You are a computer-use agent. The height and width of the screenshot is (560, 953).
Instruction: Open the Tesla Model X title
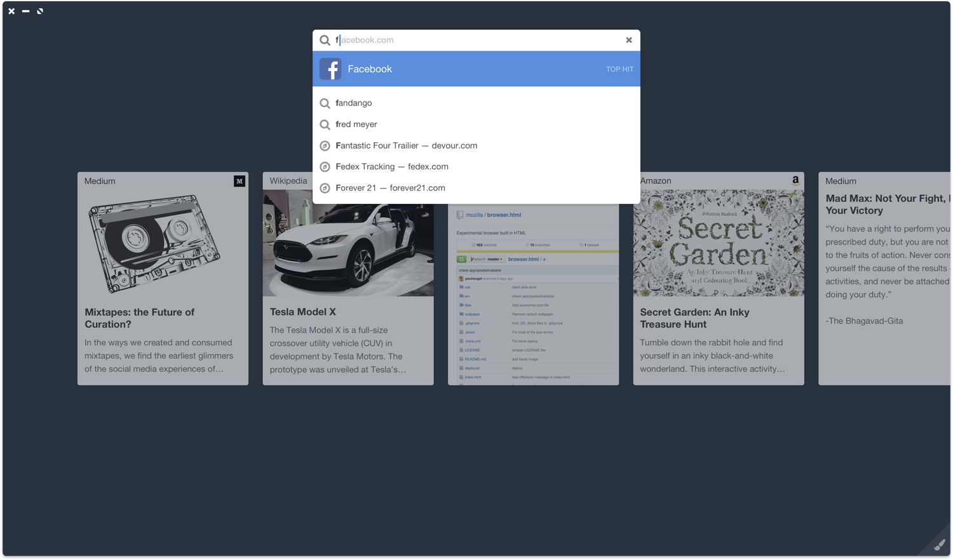coord(303,312)
